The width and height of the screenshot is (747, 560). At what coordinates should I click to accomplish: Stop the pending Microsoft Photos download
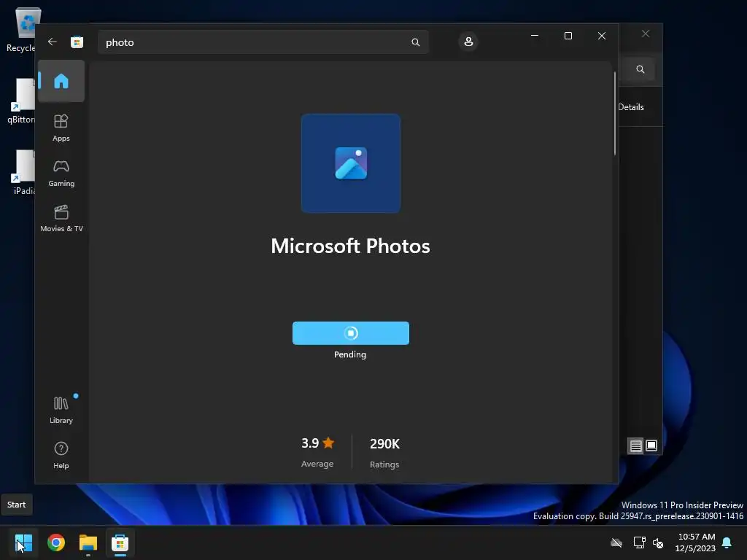coord(351,332)
